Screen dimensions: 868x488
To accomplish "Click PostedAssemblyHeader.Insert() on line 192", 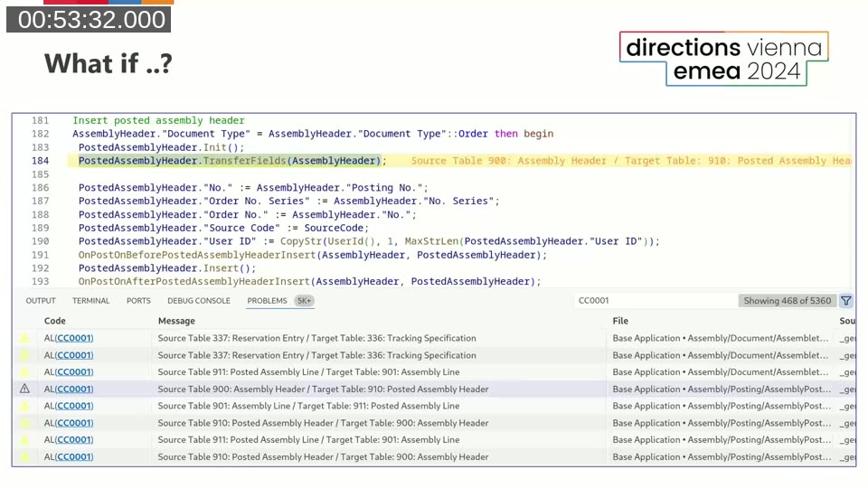I will [x=166, y=267].
